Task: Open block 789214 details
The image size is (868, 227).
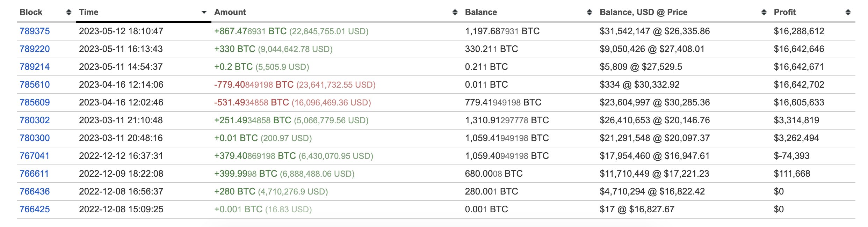Action: 35,67
